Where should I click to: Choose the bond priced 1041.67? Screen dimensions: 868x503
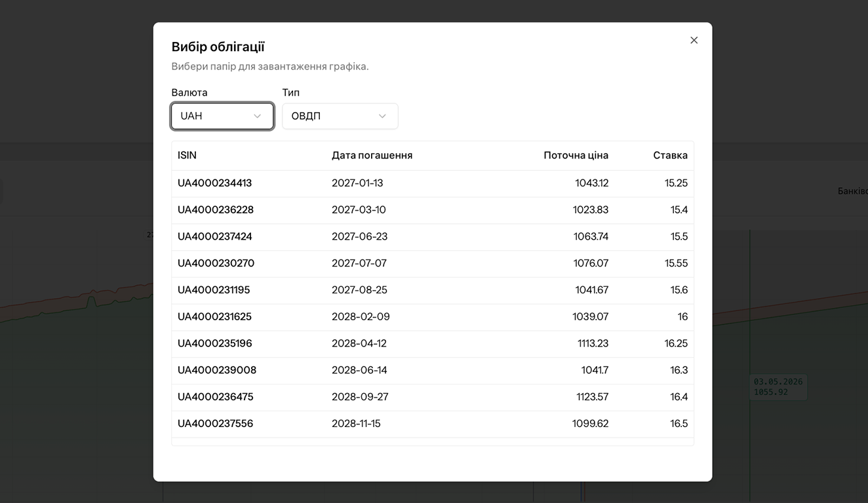point(433,289)
